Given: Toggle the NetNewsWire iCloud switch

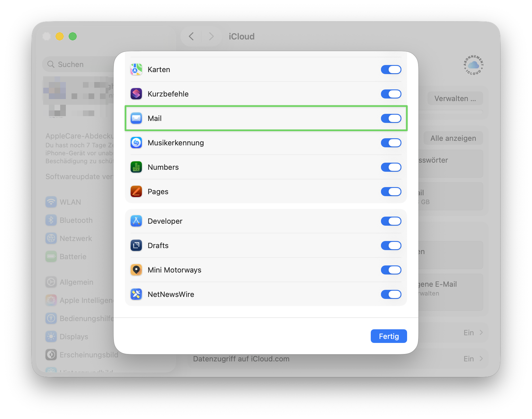Looking at the screenshot, I should [391, 294].
